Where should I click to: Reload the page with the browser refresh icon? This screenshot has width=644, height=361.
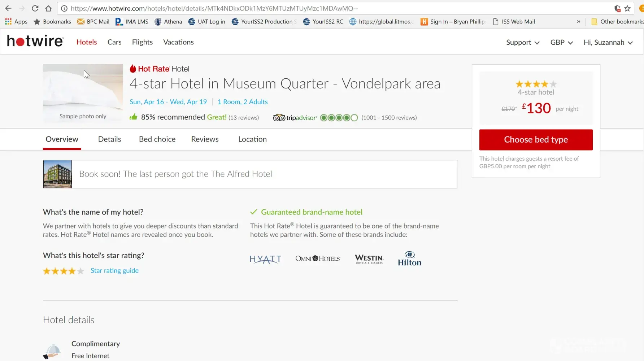tap(35, 8)
